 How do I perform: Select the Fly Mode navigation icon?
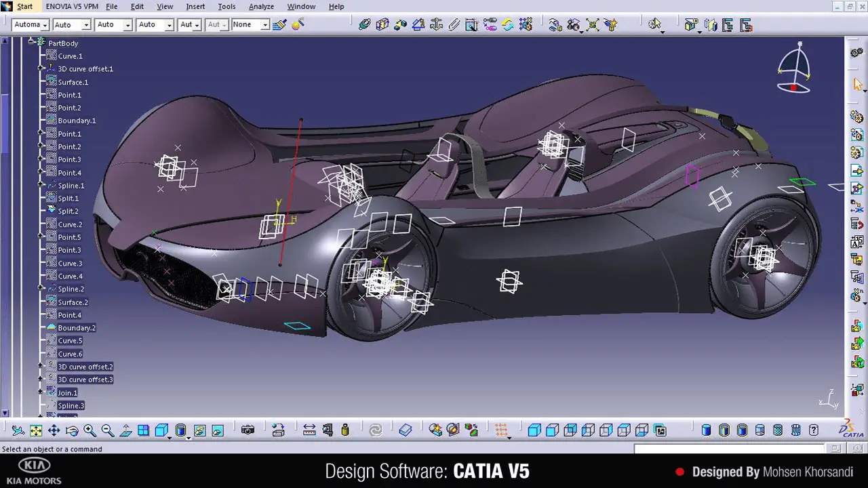tap(18, 430)
